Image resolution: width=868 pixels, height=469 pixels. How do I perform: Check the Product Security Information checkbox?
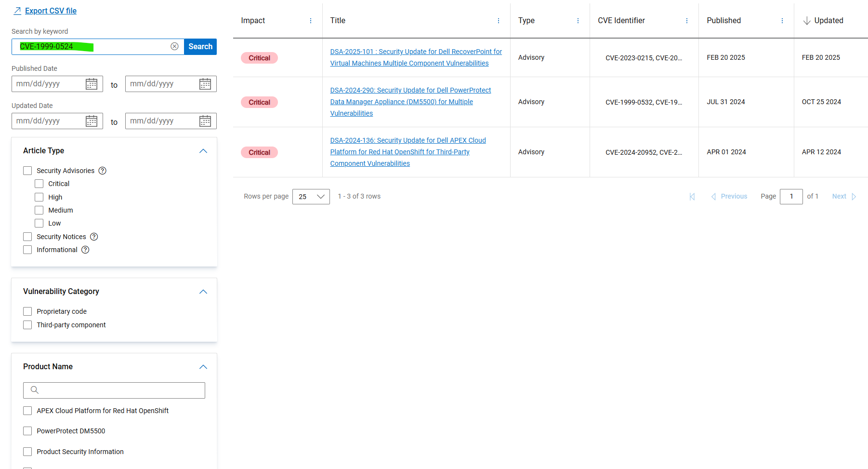pyautogui.click(x=27, y=452)
